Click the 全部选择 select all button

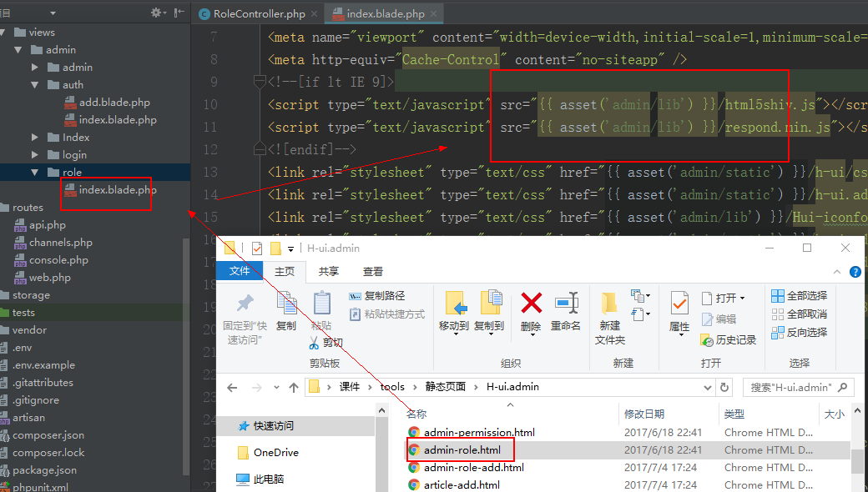coord(799,296)
